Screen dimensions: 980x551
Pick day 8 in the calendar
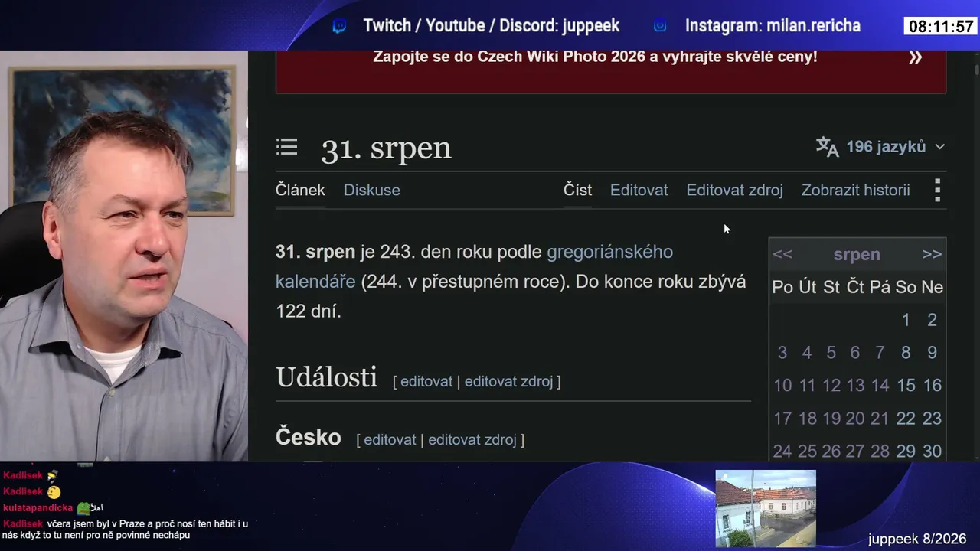[906, 353]
